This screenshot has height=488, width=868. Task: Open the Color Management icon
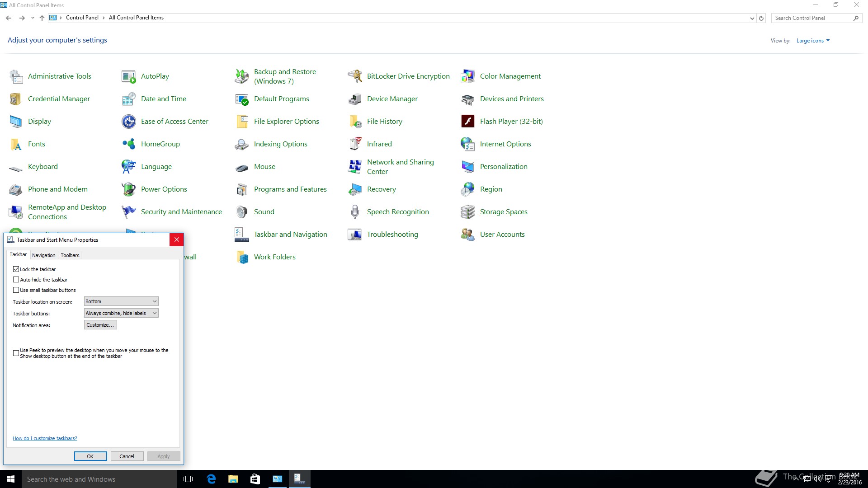(x=467, y=76)
